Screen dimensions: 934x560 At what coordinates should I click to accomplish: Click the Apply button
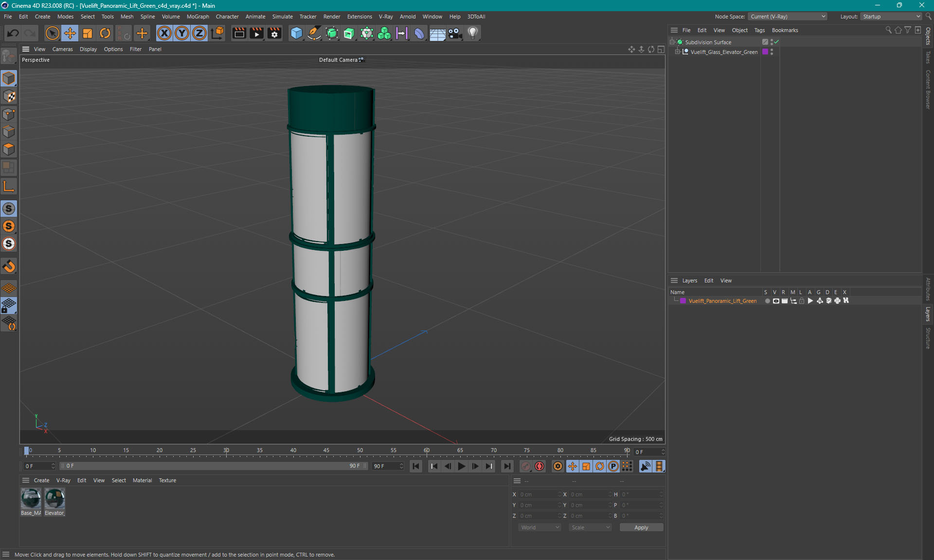pos(641,527)
